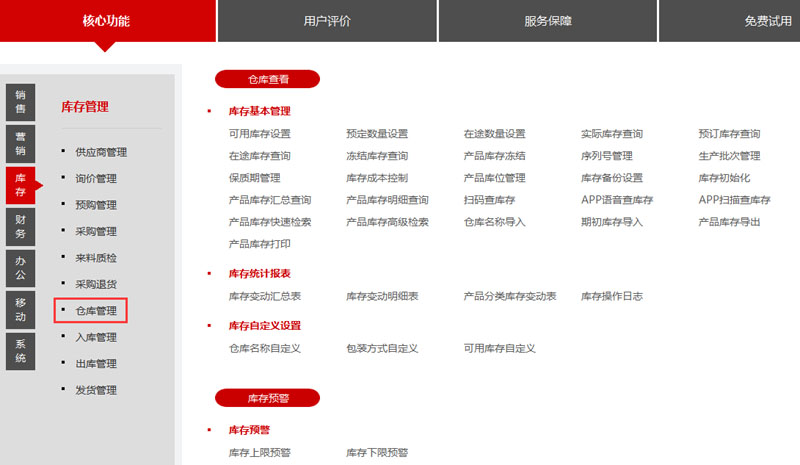Select the 移动 sidebar category
Viewport: 800px width, 465px height.
point(20,309)
